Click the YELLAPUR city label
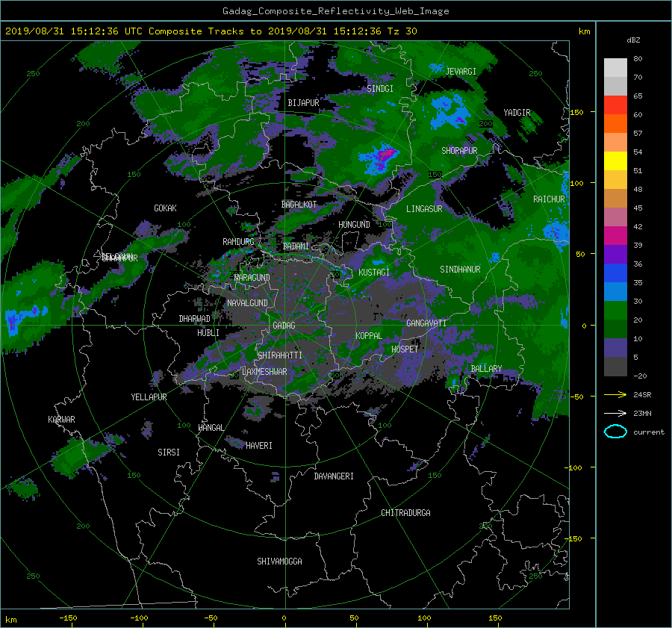The height and width of the screenshot is (628, 672). pos(149,397)
